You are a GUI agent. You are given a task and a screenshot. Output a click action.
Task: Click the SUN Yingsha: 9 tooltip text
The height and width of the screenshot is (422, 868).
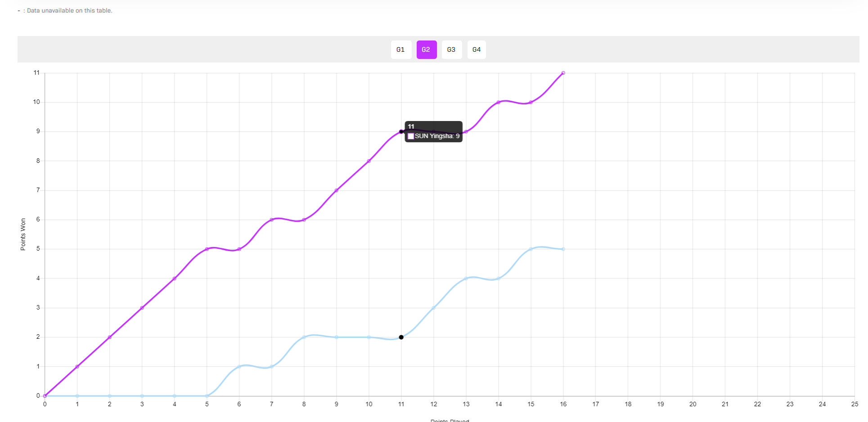coord(437,136)
